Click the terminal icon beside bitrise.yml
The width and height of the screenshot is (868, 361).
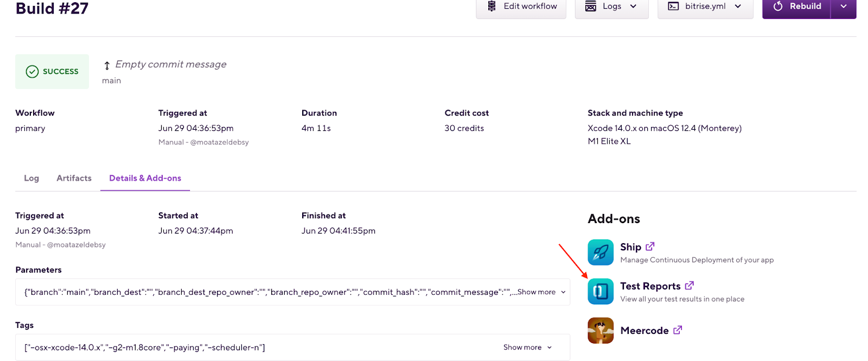[x=673, y=7]
